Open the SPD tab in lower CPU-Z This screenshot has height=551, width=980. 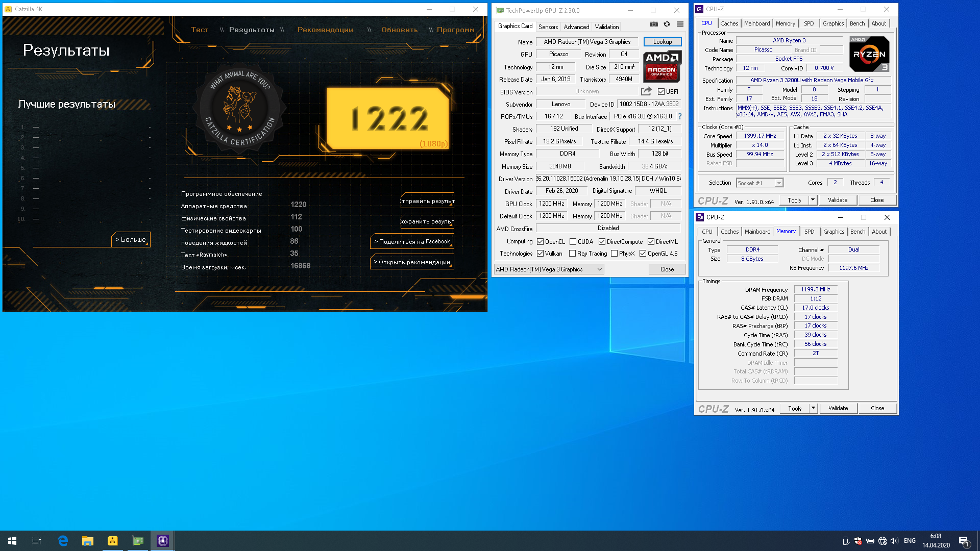[x=810, y=232]
